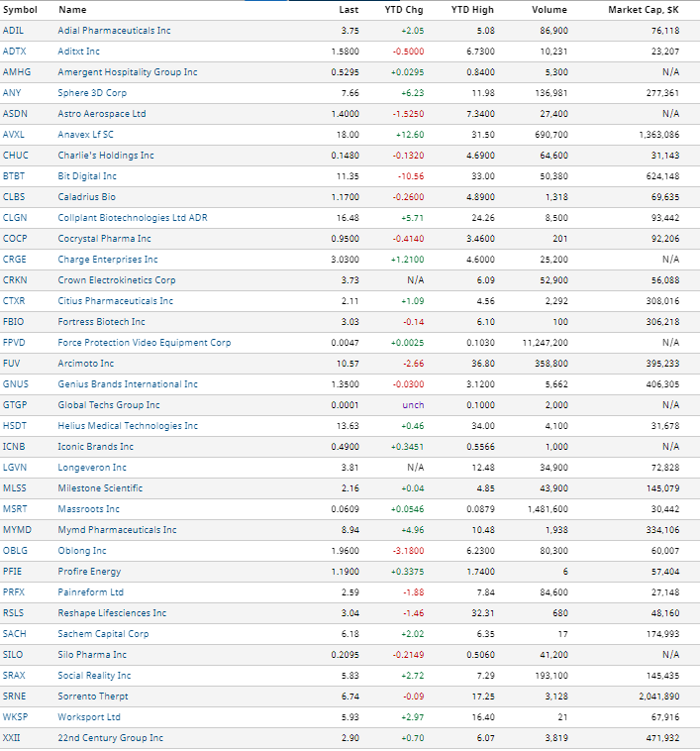Open Sachem Capital Corp link

[x=103, y=634]
